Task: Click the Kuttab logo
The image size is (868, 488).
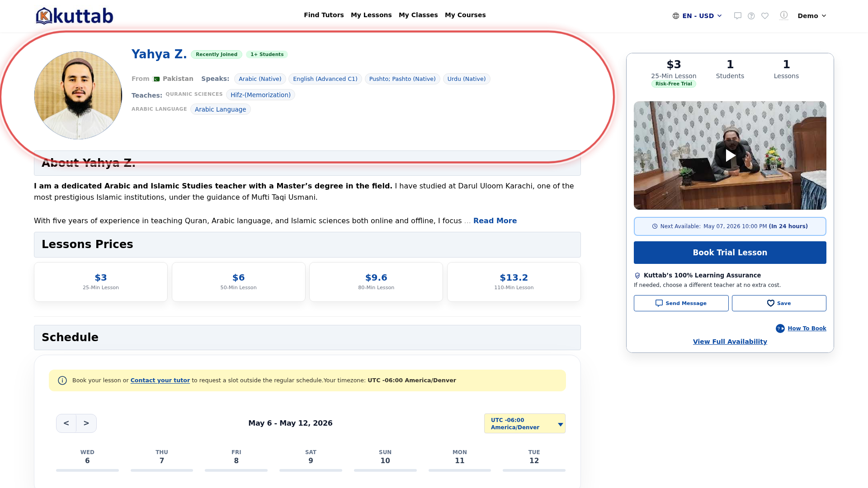Action: coord(75,16)
